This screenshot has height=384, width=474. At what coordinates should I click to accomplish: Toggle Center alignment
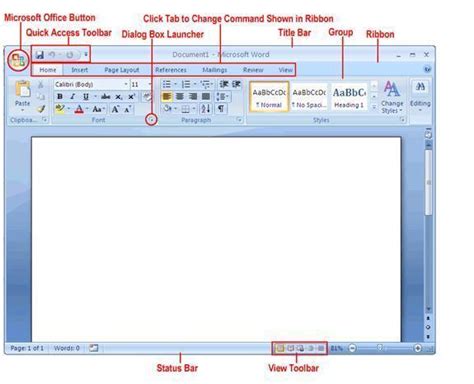coord(180,97)
